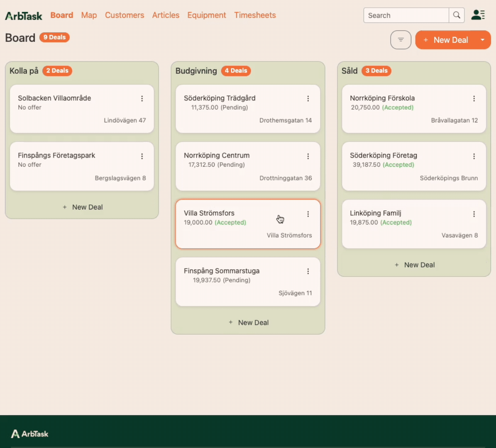The image size is (496, 448).
Task: Open the Finspångs Företagspark deal title
Action: pyautogui.click(x=56, y=156)
